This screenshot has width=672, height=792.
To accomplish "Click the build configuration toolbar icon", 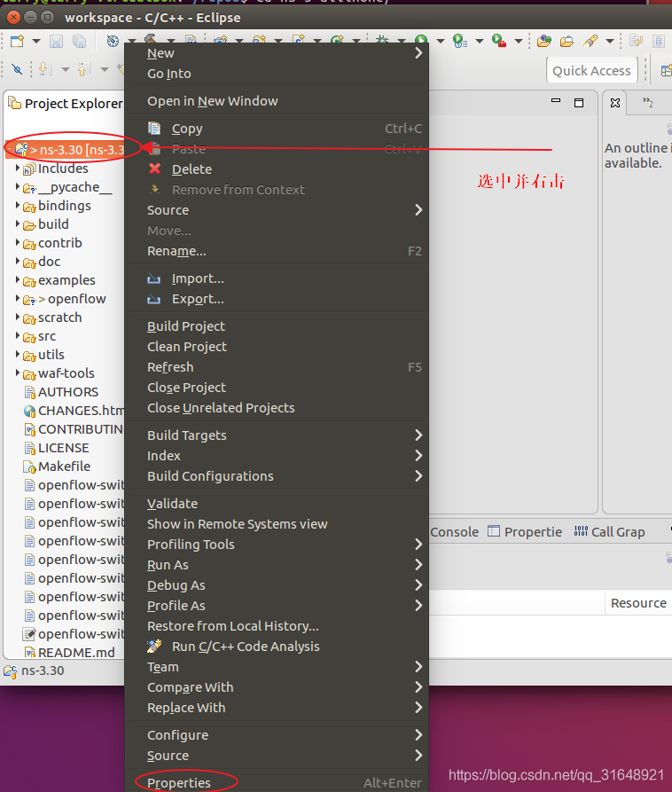I will click(x=113, y=41).
